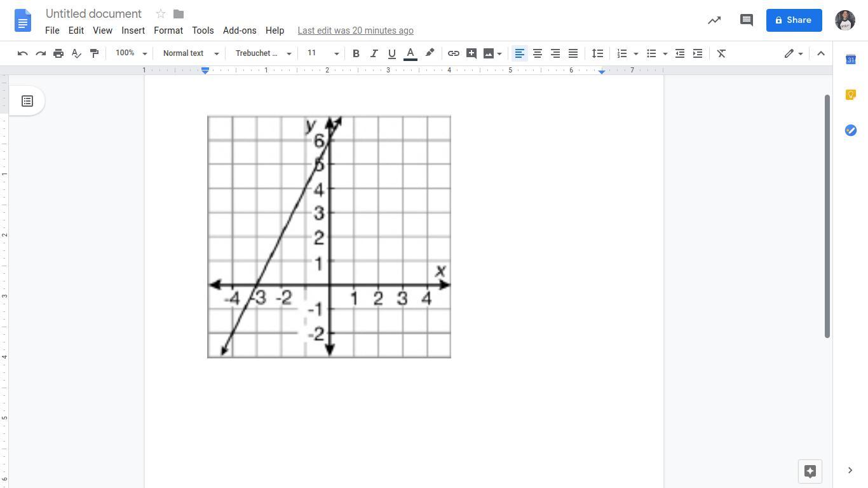Select the Paint format roller icon
Viewport: 868px width, 488px height.
click(94, 53)
